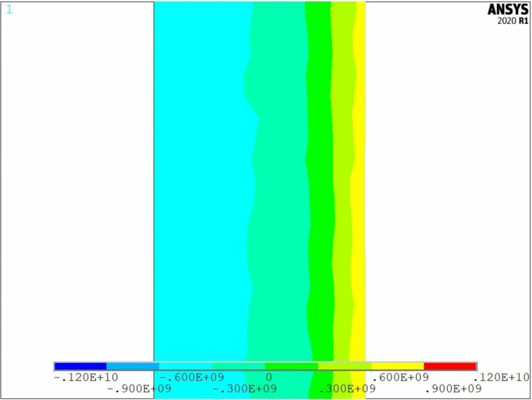Click the .120E+10 legend label
Screen dimensions: 532x400
pos(501,378)
